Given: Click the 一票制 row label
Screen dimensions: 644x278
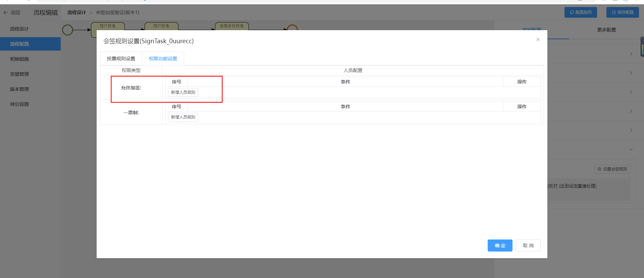Looking at the screenshot, I should click(131, 113).
